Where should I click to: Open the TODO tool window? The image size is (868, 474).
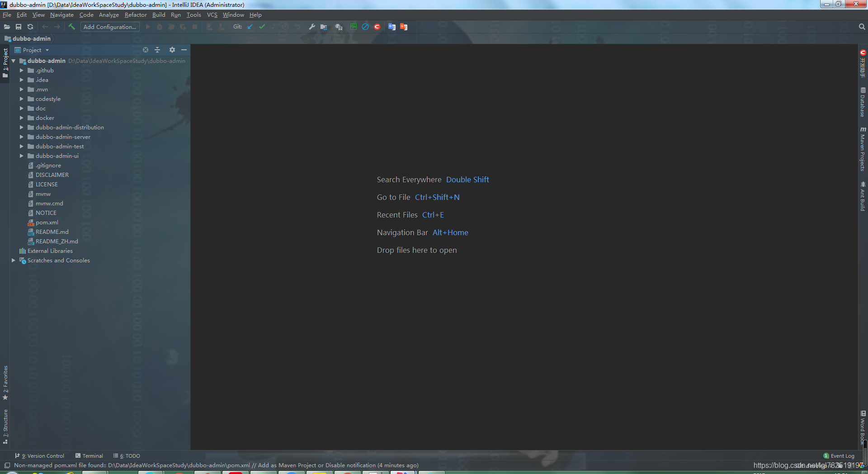click(x=127, y=456)
